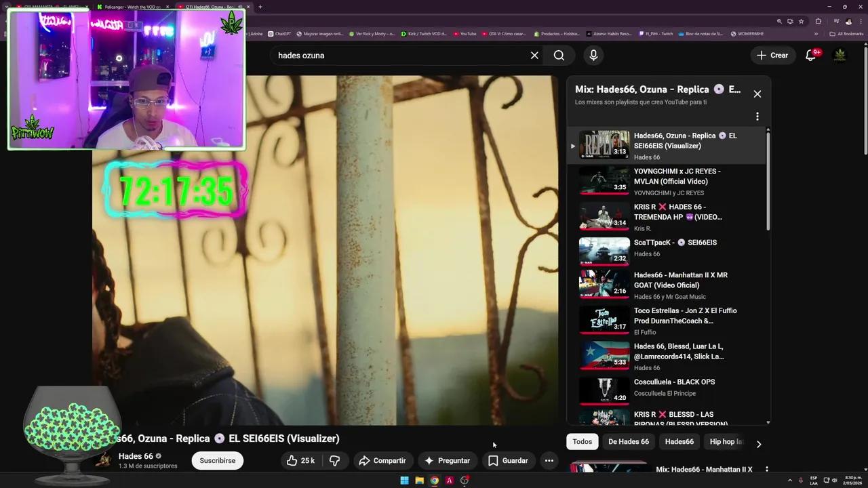Image resolution: width=868 pixels, height=488 pixels.
Task: Select the De Hades 66 filter chip
Action: pyautogui.click(x=629, y=442)
